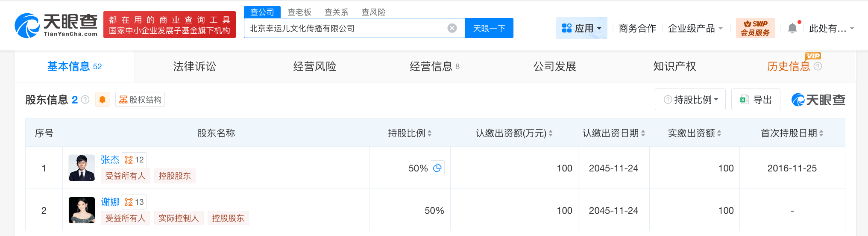This screenshot has width=868, height=236.
Task: Select the 查老板 search tab
Action: tap(299, 12)
